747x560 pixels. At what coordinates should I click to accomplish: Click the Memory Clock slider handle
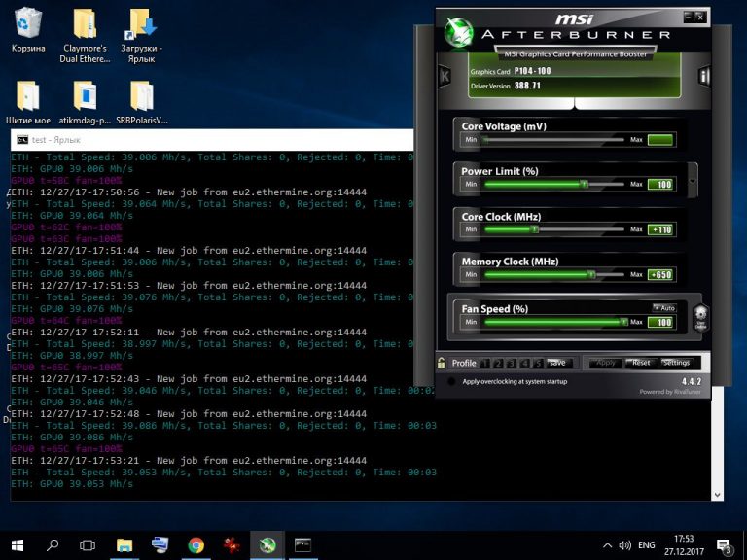pos(591,275)
